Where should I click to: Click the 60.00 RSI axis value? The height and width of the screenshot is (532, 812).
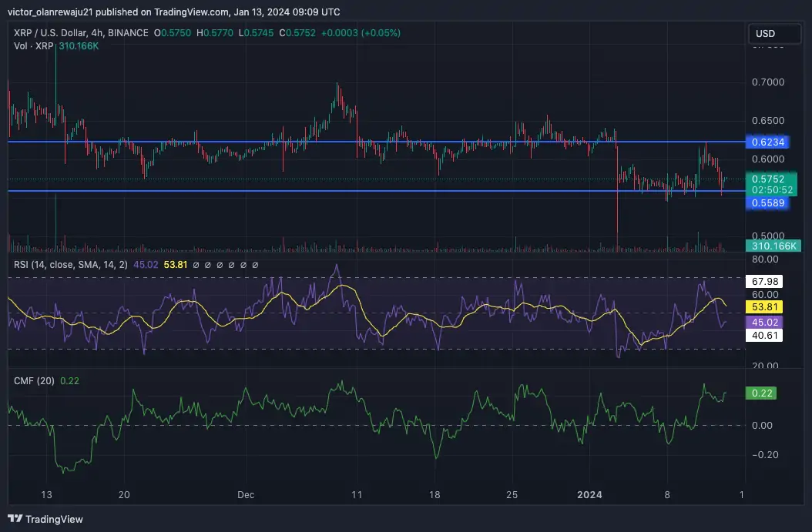point(765,294)
